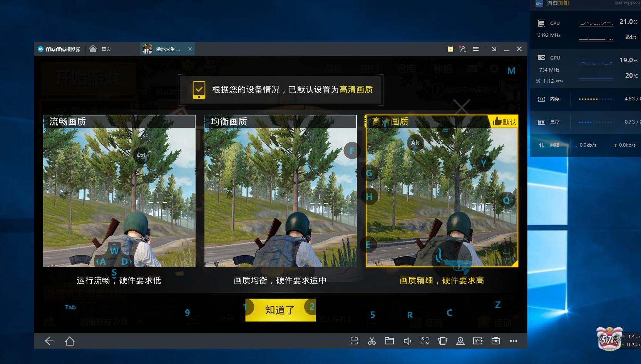The image size is (641, 364).
Task: Click the APK install icon
Action: point(478,341)
